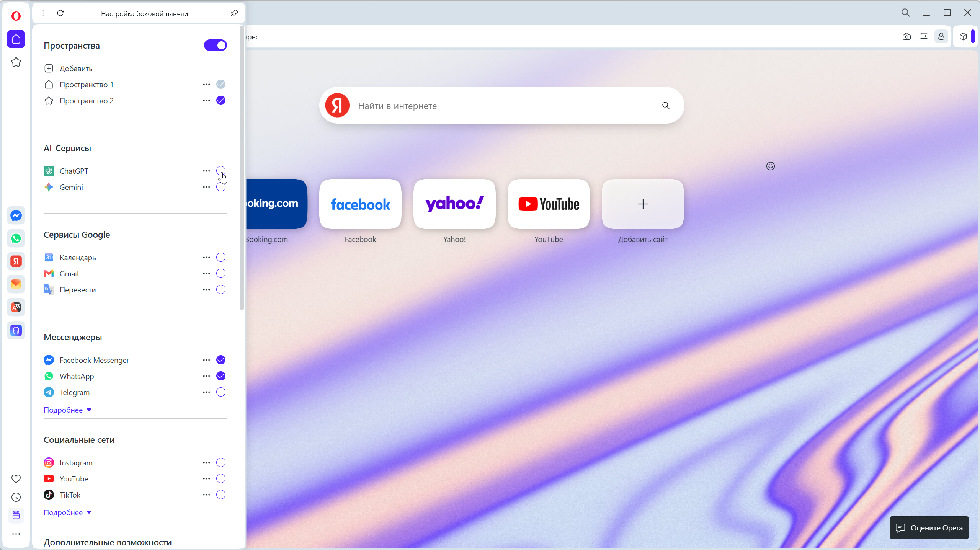Open the Facebook speed dial tile
This screenshot has height=550, width=980.
click(360, 204)
